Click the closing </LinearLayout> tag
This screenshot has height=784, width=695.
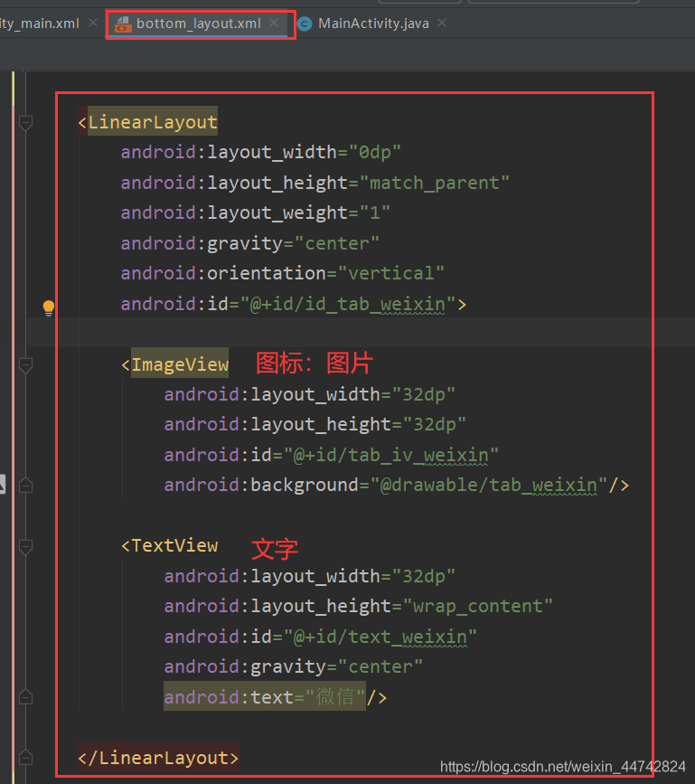[158, 758]
